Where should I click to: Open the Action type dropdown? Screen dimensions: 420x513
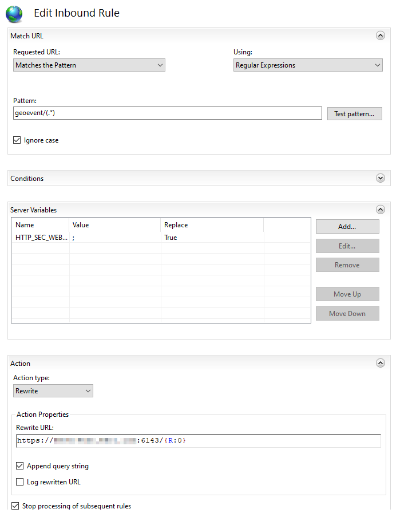53,391
